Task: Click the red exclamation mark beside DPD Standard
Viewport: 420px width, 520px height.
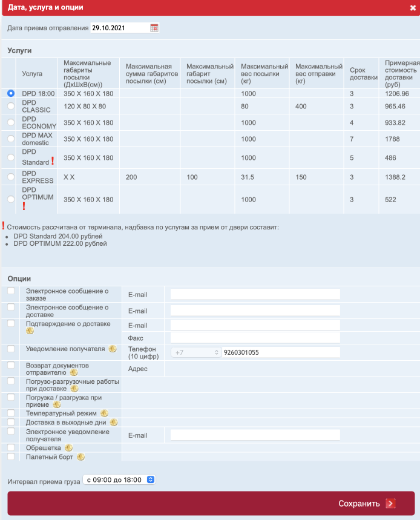Action: [53, 160]
